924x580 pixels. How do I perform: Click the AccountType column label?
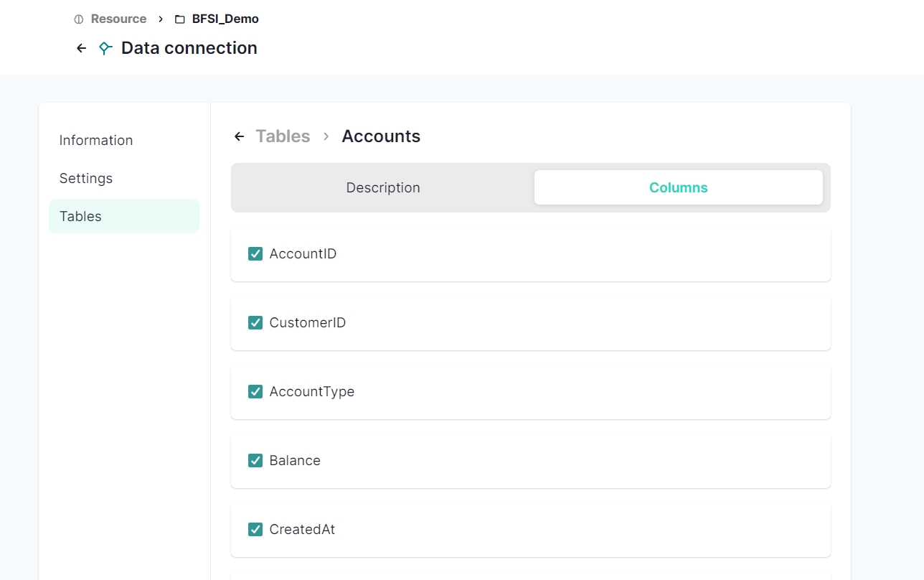[312, 391]
